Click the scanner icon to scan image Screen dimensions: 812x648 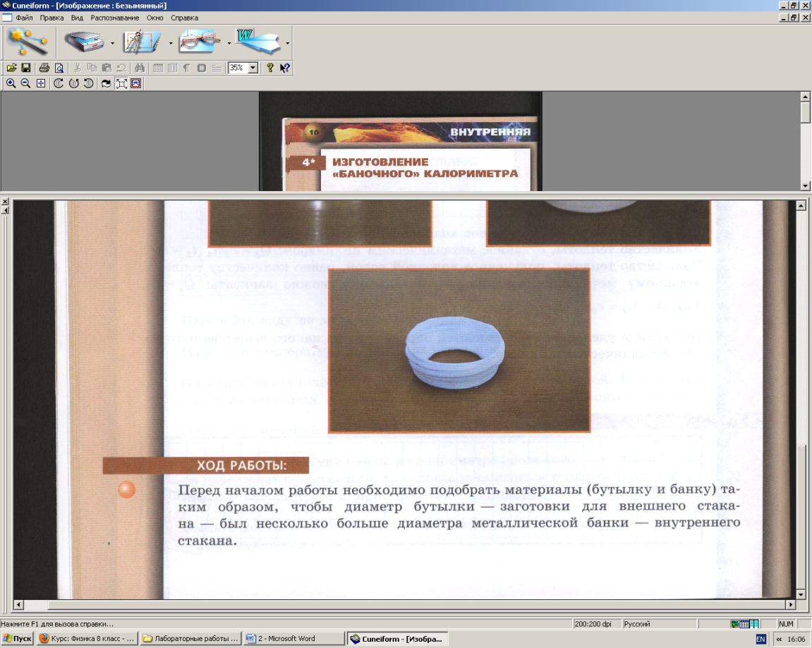point(85,42)
